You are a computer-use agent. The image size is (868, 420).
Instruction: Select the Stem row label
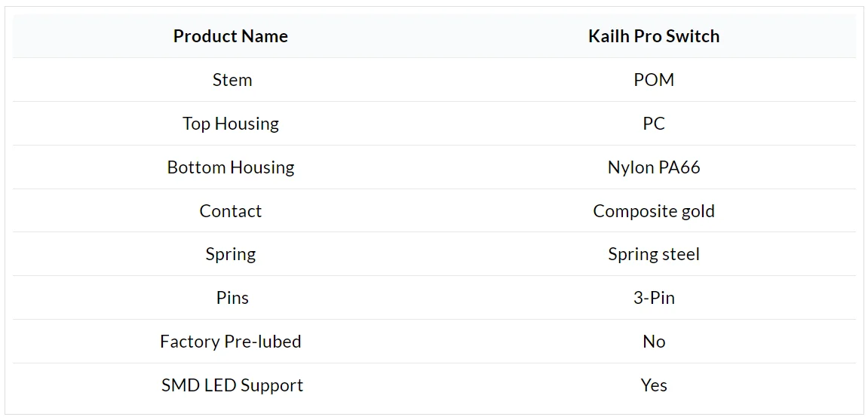click(x=232, y=80)
